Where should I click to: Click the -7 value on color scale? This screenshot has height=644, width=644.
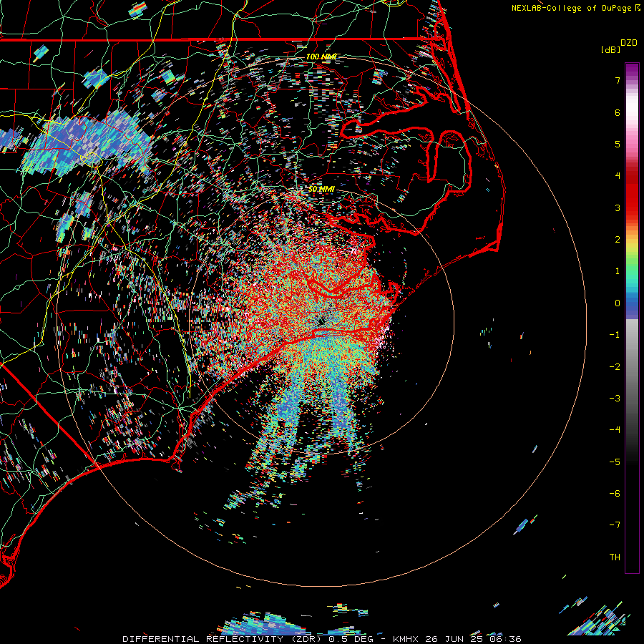615,525
